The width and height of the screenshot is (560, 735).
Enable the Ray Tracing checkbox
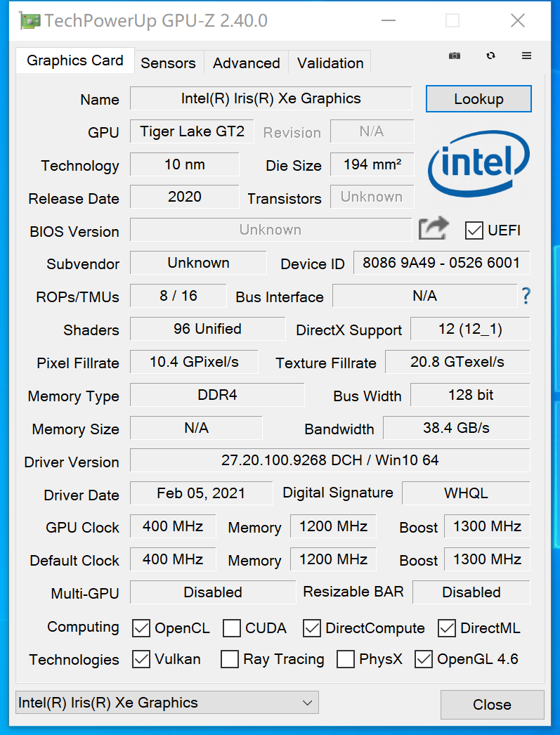click(x=230, y=659)
